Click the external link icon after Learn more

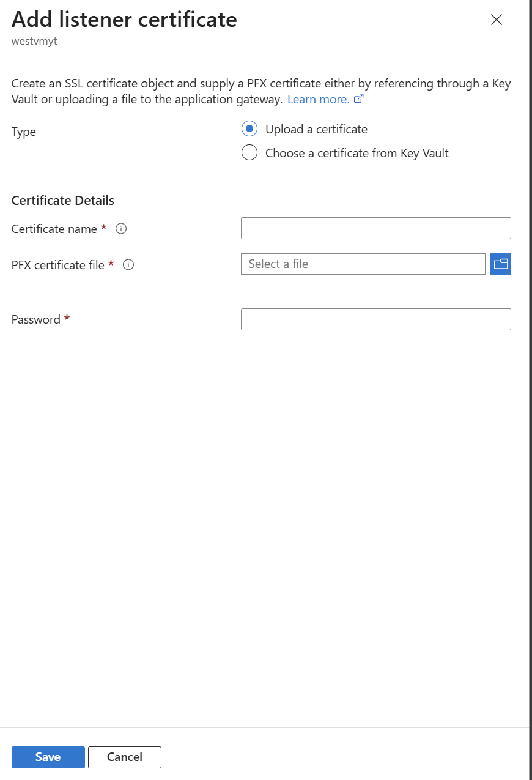pyautogui.click(x=358, y=98)
